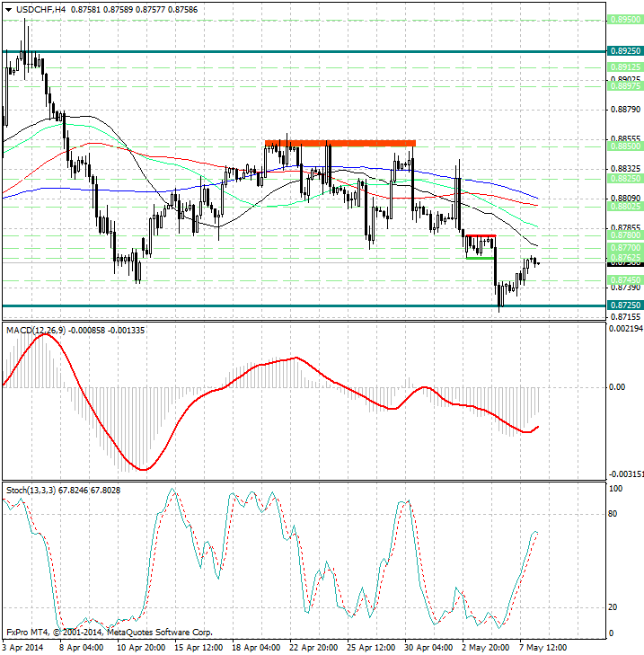Click the 0.88500 price level label
This screenshot has height=655, width=644.
(626, 146)
